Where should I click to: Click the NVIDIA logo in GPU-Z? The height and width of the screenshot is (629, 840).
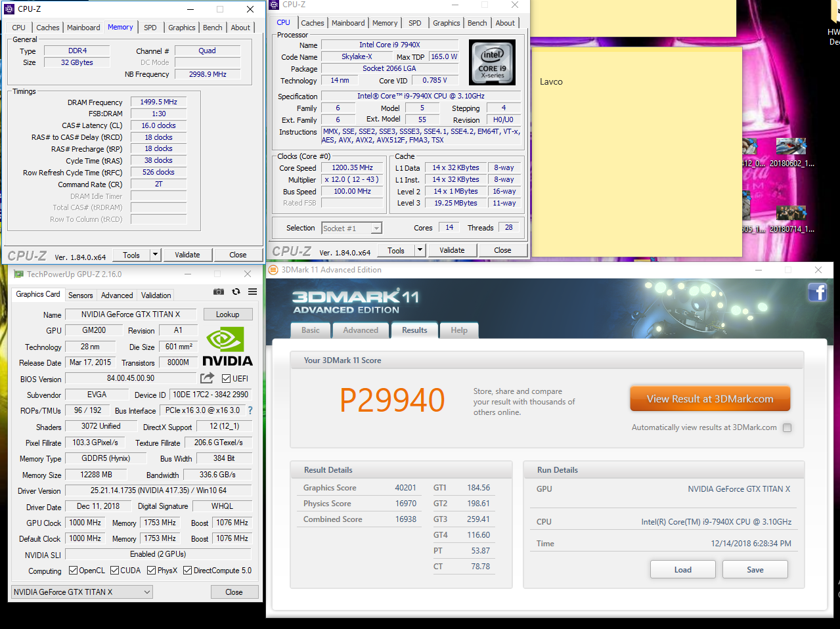tap(227, 347)
